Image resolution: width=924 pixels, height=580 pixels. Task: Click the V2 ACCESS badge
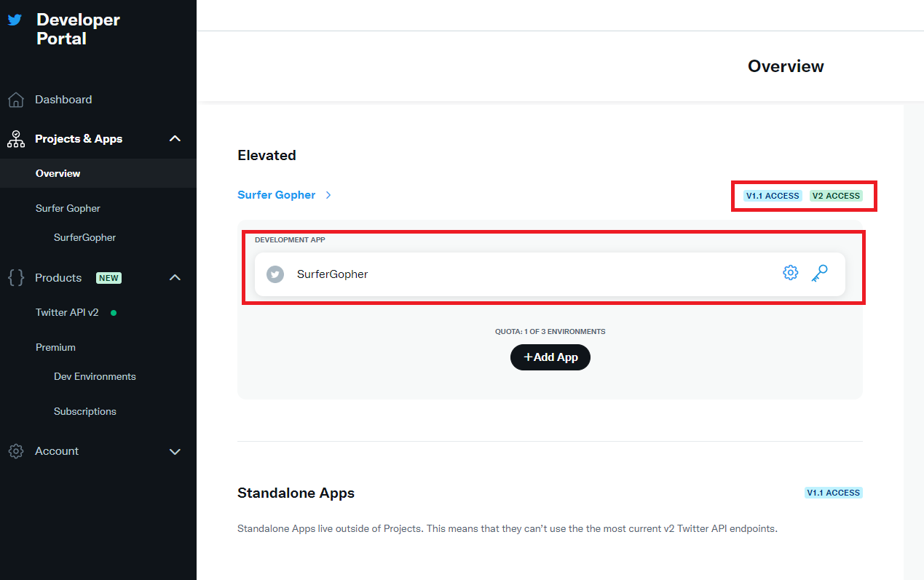[836, 196]
